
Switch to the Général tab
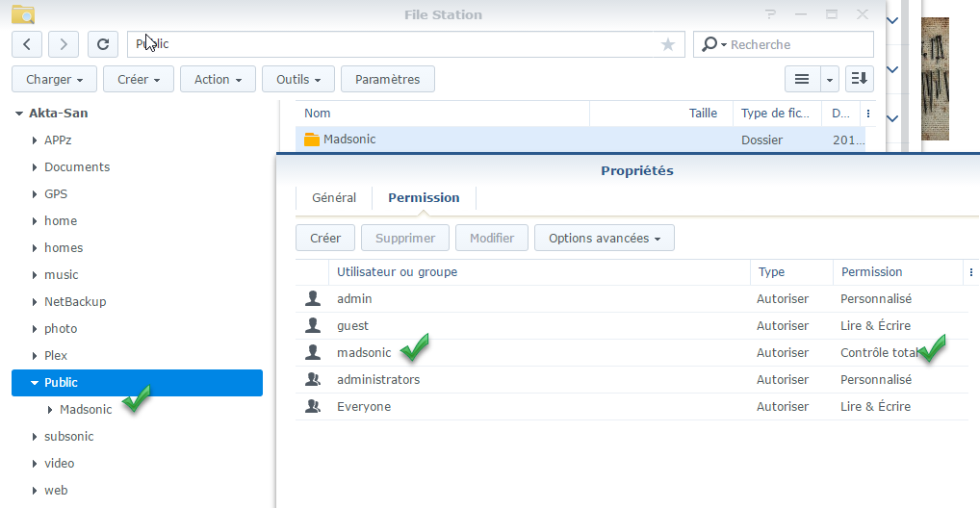334,197
